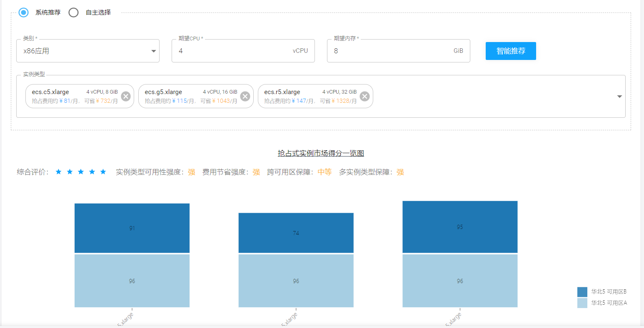The height and width of the screenshot is (328, 644).
Task: Click the 华北5 可用区B legend label
Action: coord(609,292)
